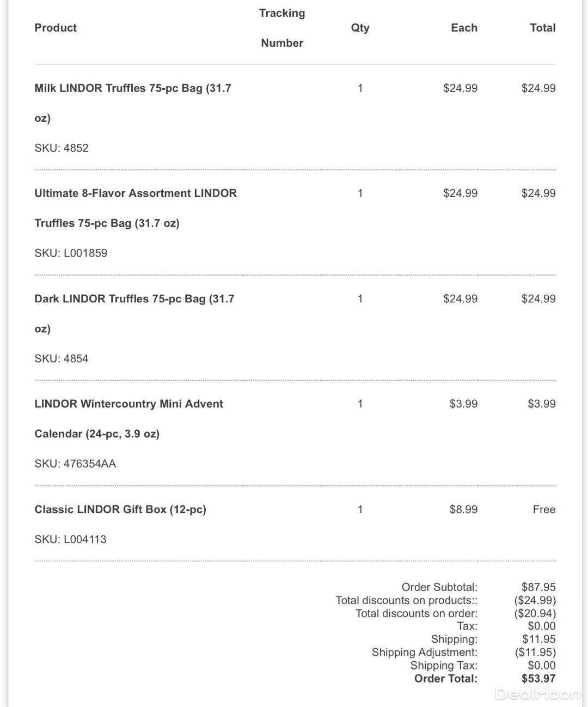Click the Total column header
Image resolution: width=588 pixels, height=707 pixels.
542,28
